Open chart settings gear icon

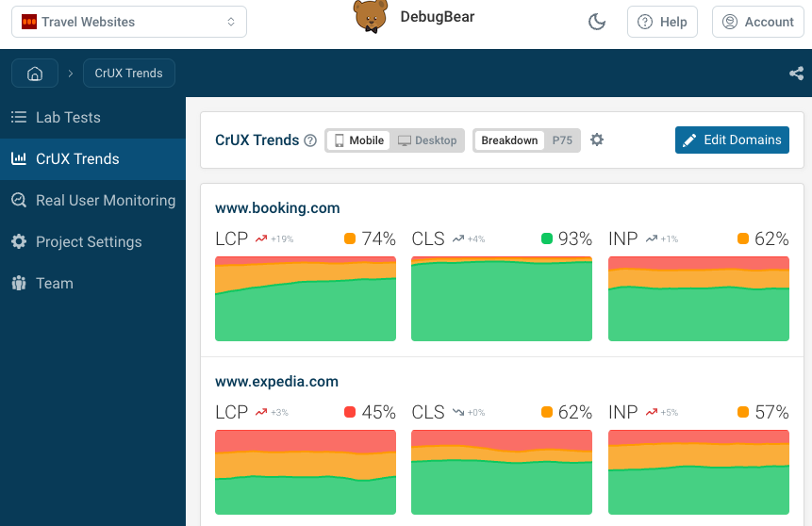(x=597, y=140)
